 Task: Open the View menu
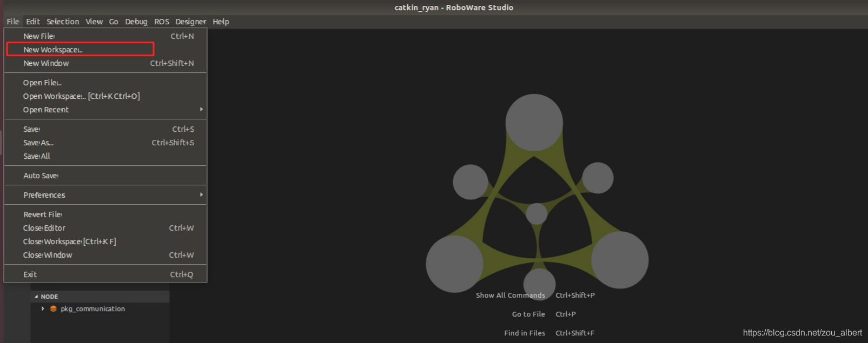coord(94,22)
